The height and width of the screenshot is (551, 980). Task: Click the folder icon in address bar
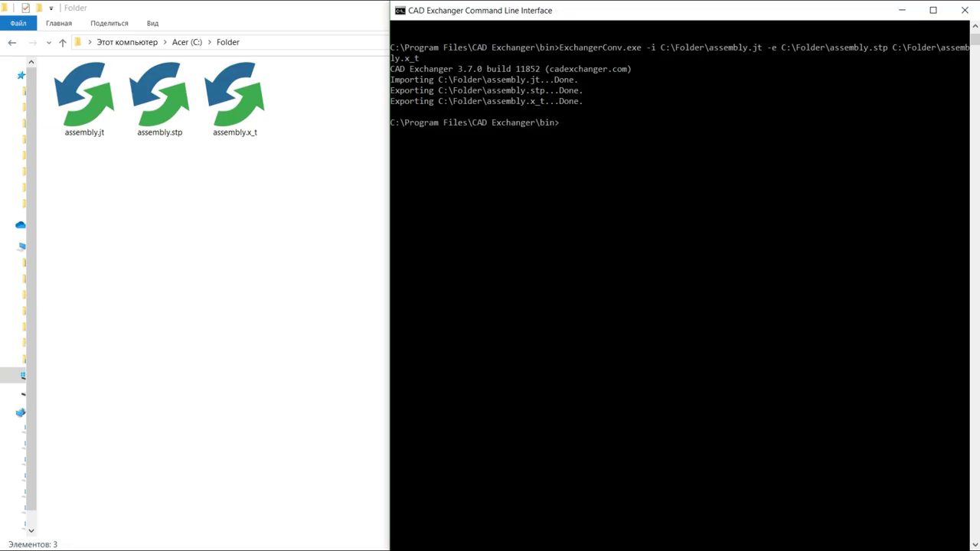pyautogui.click(x=78, y=42)
